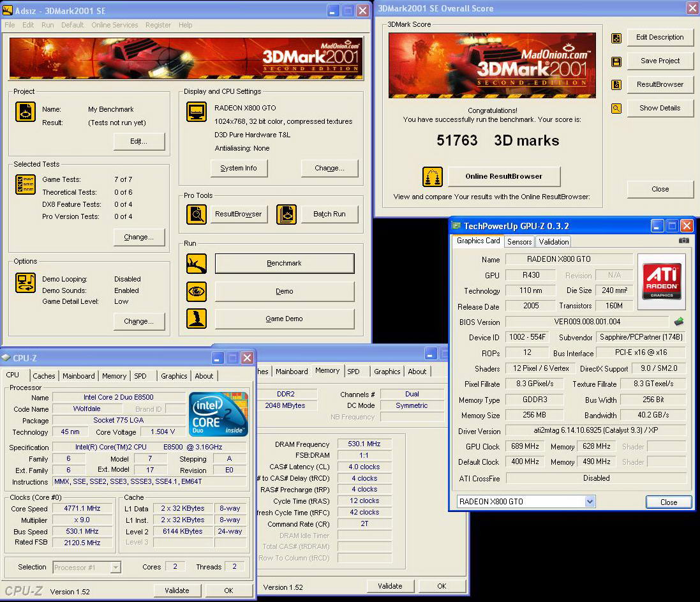The width and height of the screenshot is (700, 602).
Task: Click Change... in Selected Tests section
Action: point(139,237)
